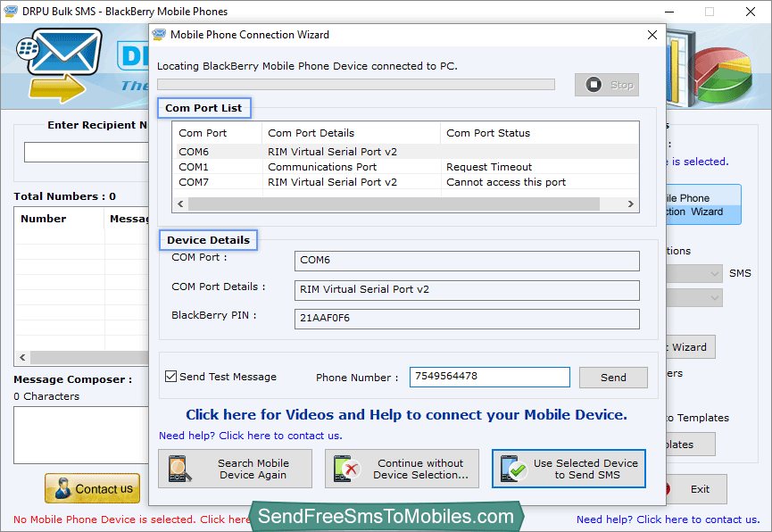
Task: Minimize the DRPU Bulk SMS window
Action: 669,12
